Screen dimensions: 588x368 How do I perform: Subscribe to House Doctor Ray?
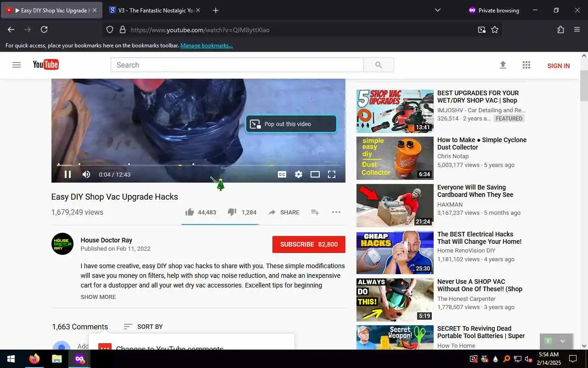pos(309,244)
